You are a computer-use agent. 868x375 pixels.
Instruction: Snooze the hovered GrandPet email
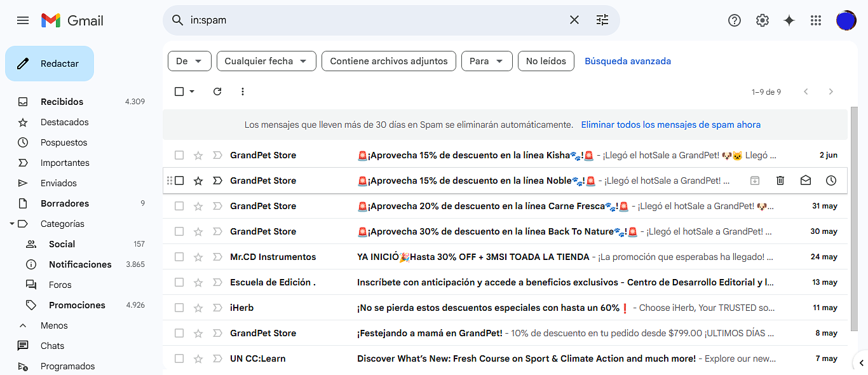click(x=831, y=181)
